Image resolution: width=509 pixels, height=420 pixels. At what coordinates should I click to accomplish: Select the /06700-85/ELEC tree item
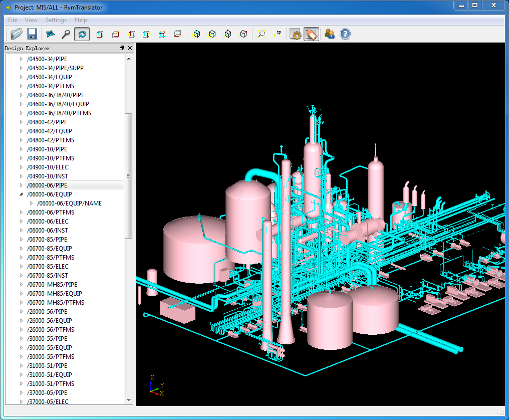(x=48, y=267)
